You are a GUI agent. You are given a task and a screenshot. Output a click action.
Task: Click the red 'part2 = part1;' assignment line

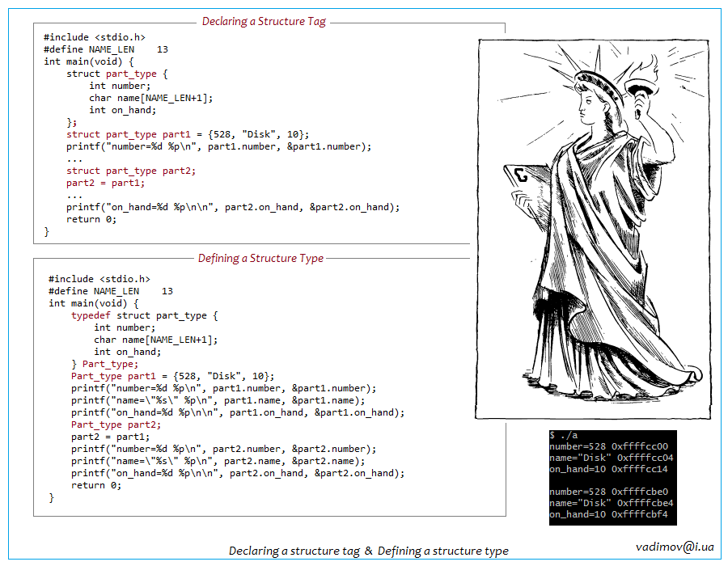[x=105, y=183]
